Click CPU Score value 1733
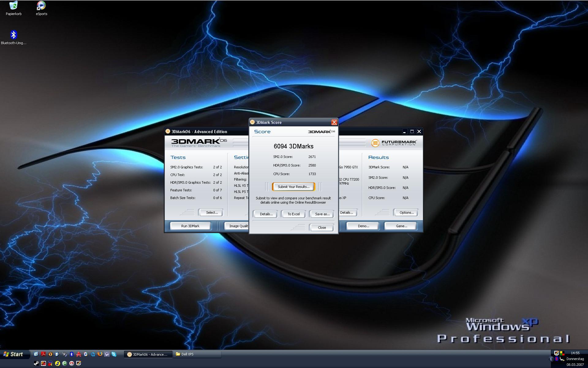588x368 pixels. (312, 174)
